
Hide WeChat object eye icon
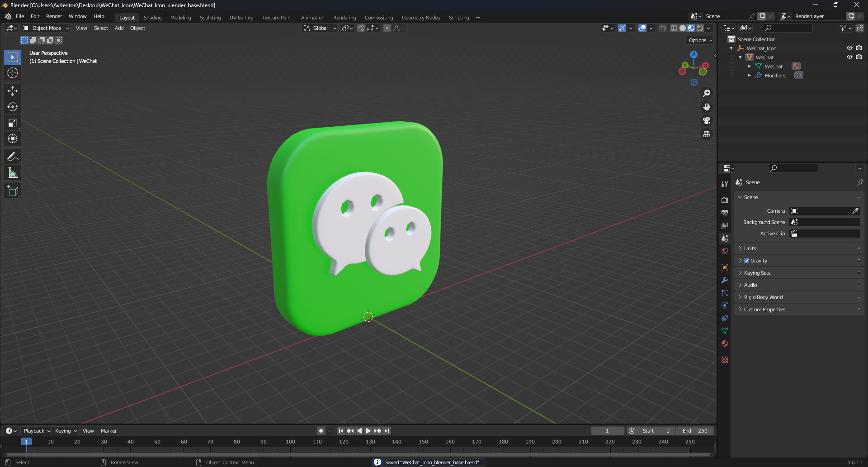click(x=849, y=57)
